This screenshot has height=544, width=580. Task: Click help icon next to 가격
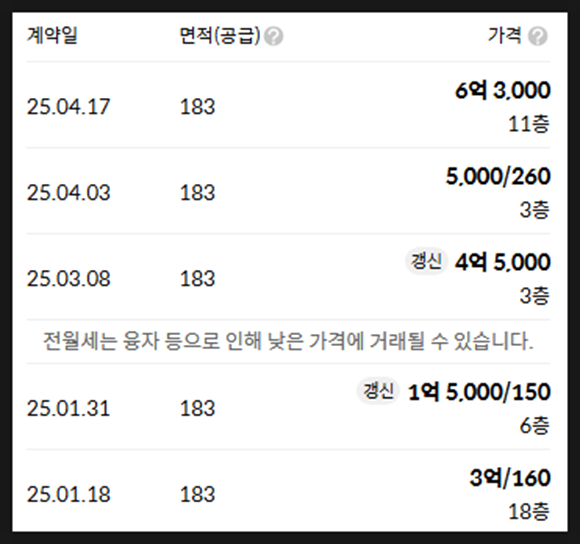tap(538, 36)
